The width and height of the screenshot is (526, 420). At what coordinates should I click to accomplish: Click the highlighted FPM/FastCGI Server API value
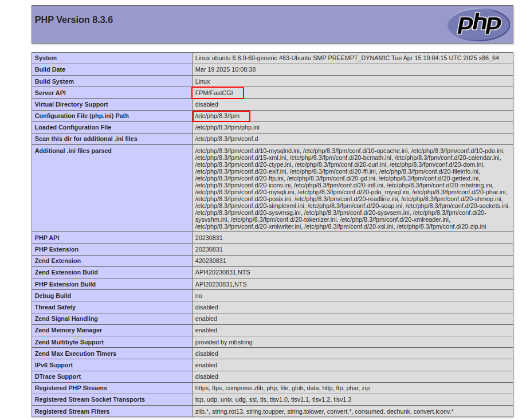coord(217,93)
